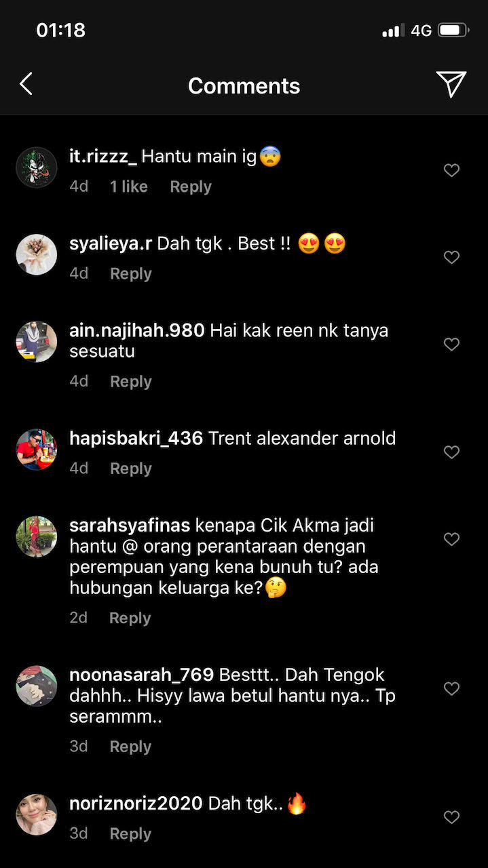Reply to it.rizzz_'s comment
The height and width of the screenshot is (868, 488).
191,186
